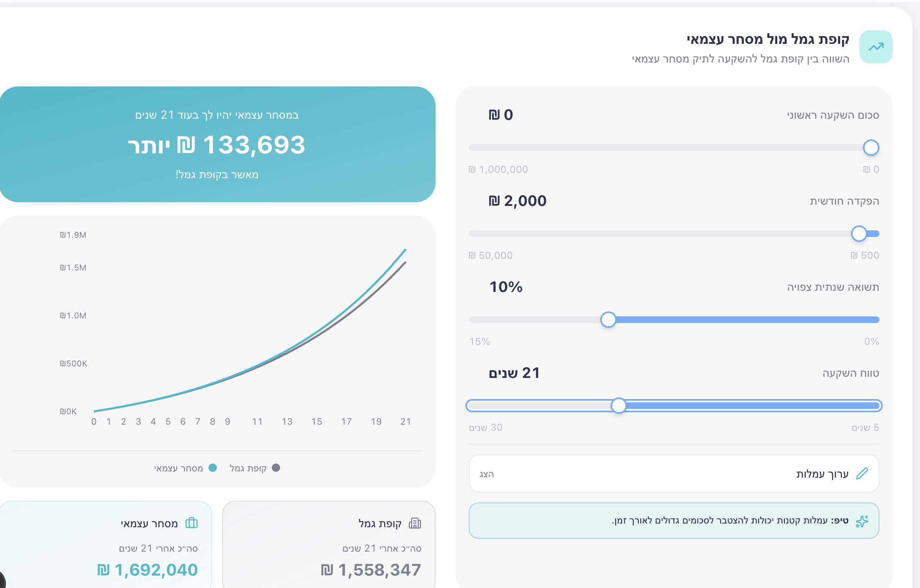
Task: Click the expected annual return slider handle
Action: pyautogui.click(x=608, y=320)
